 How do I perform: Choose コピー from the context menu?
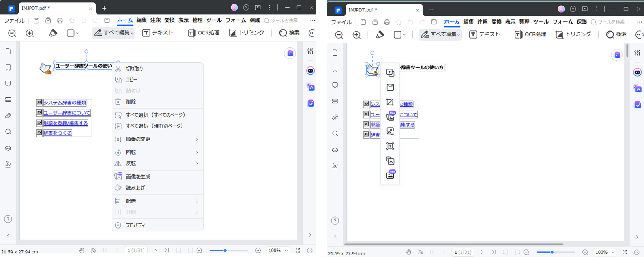click(x=131, y=80)
